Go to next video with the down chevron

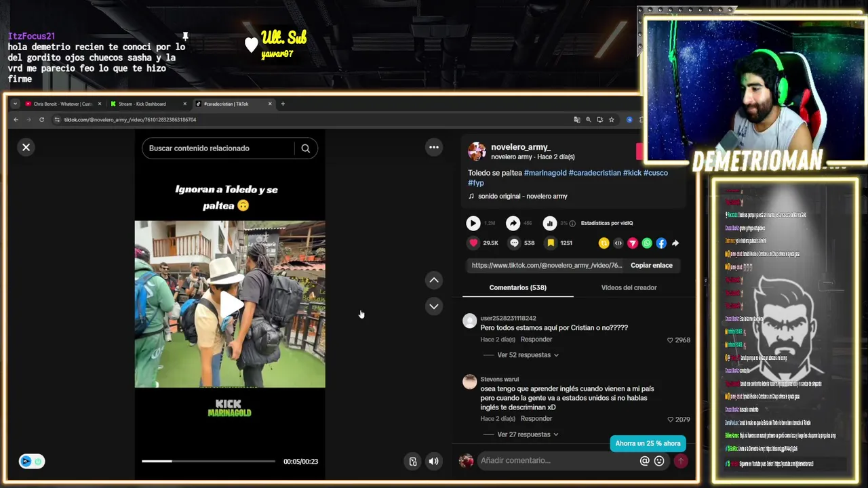(434, 306)
